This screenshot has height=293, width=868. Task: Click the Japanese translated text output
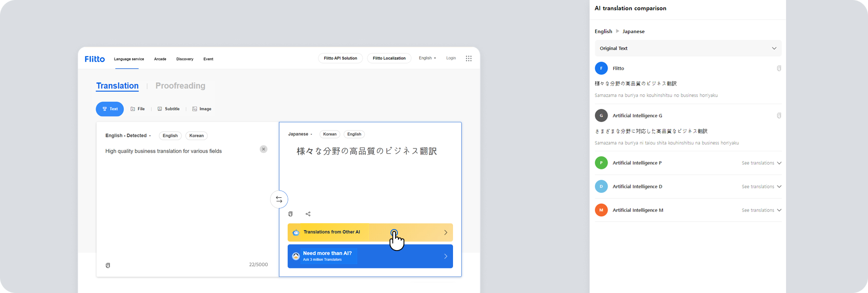point(367,151)
